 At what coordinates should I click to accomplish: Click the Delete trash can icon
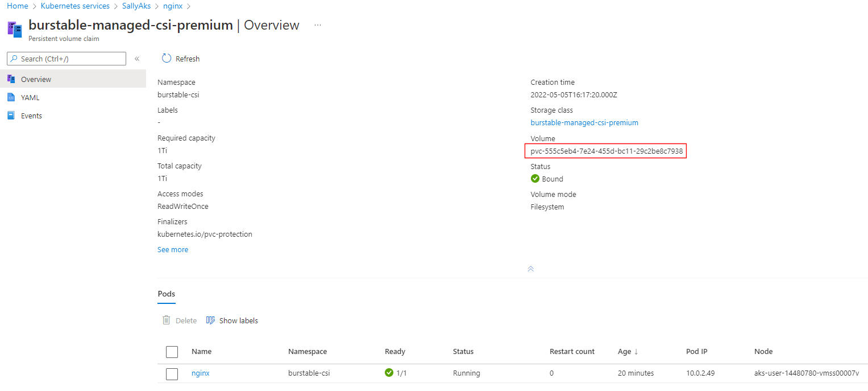[167, 320]
